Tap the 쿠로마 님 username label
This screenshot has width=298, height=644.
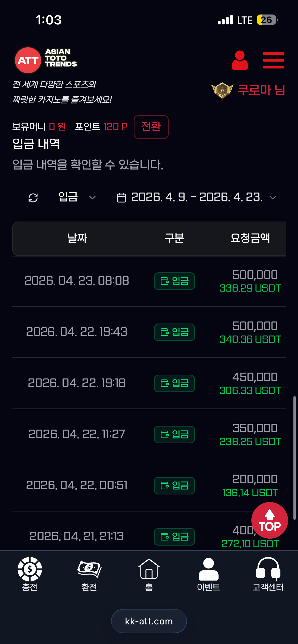pyautogui.click(x=261, y=90)
